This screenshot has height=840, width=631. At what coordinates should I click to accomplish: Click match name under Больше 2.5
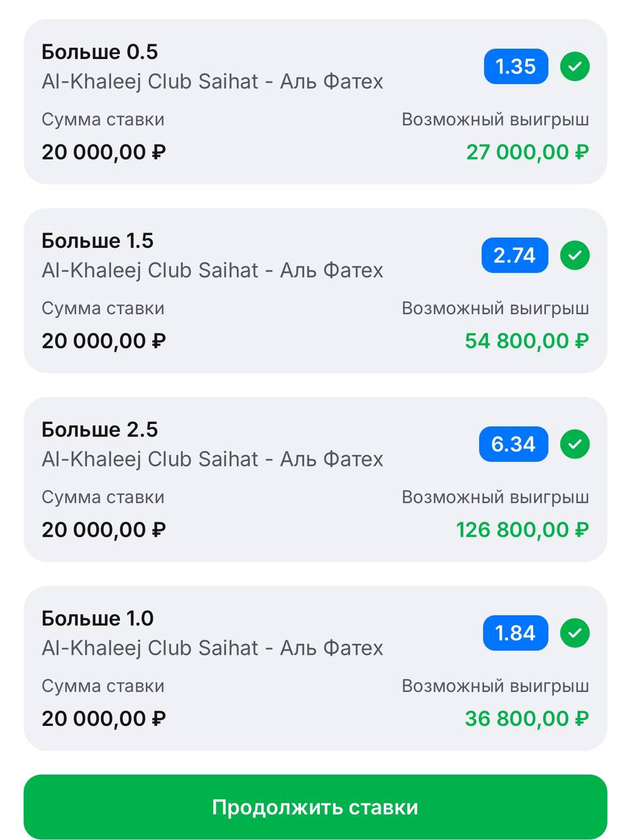213,459
